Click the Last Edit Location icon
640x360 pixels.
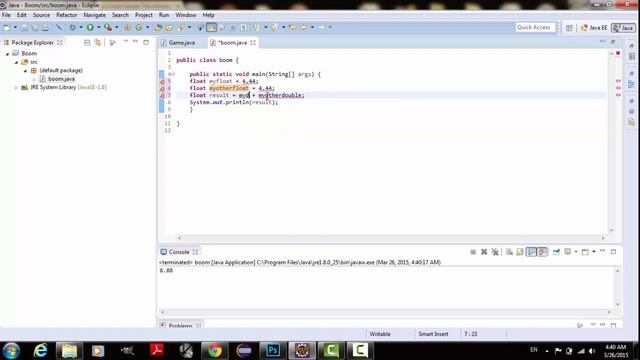[293, 27]
